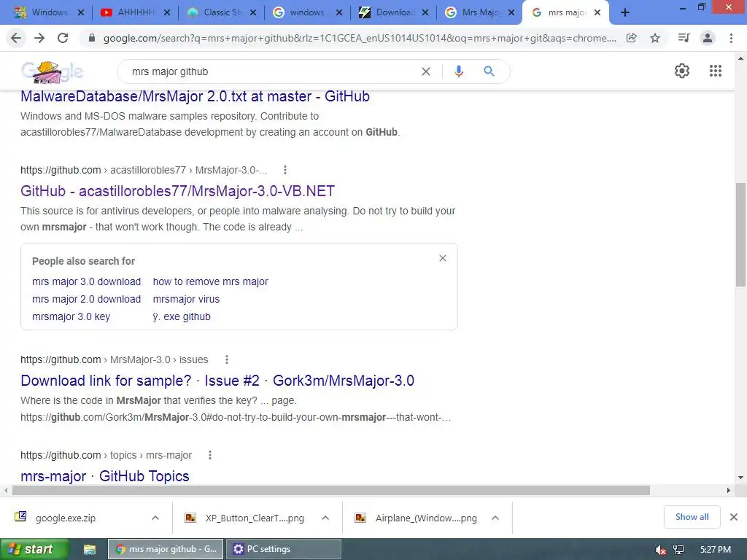Close the downloads bar
This screenshot has width=747, height=560.
(734, 517)
